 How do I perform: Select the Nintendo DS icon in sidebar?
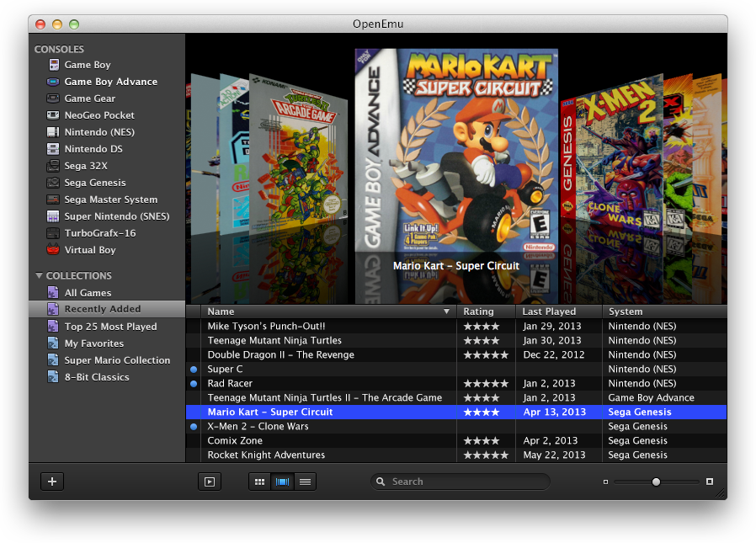tap(53, 149)
